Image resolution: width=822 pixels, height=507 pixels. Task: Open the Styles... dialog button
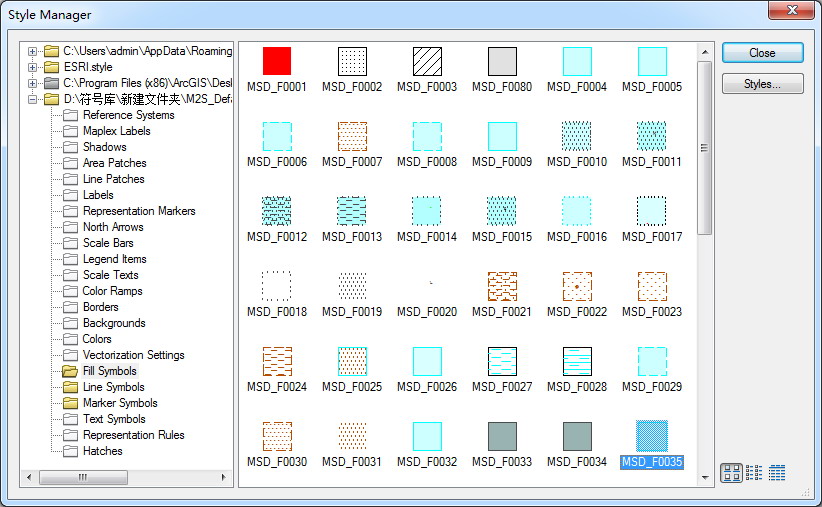click(x=762, y=84)
